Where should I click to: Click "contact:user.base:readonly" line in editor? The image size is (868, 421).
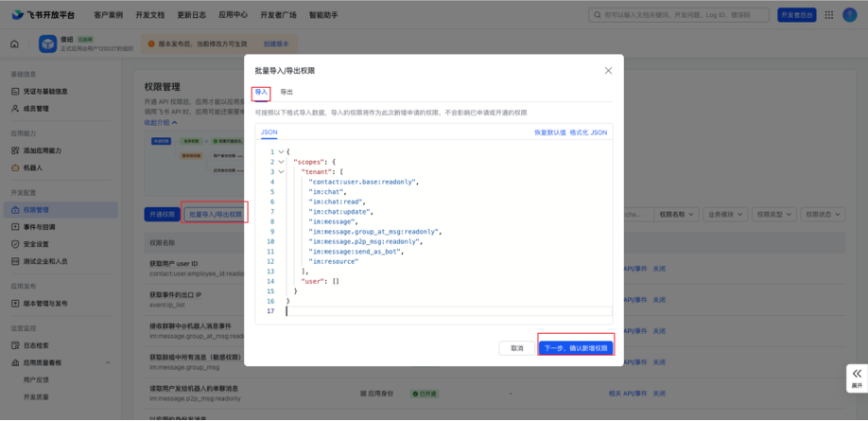[x=364, y=182]
